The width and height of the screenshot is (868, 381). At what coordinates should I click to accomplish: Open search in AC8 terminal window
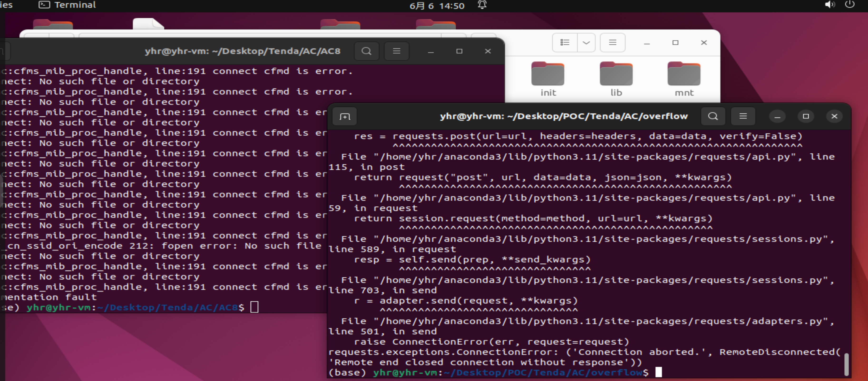tap(366, 51)
